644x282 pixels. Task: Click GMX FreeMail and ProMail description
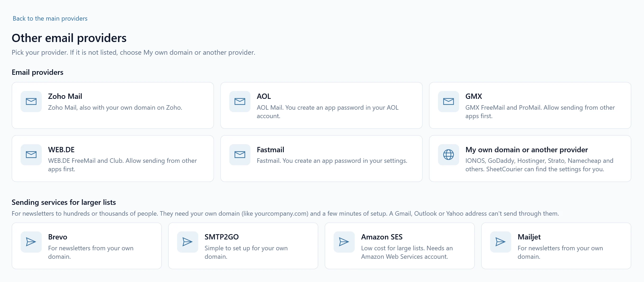tap(540, 112)
